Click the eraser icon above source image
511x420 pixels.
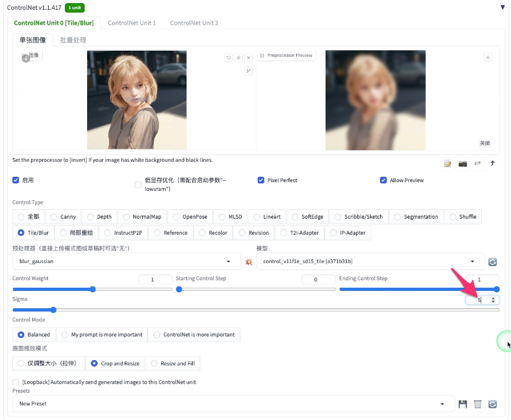[239, 57]
